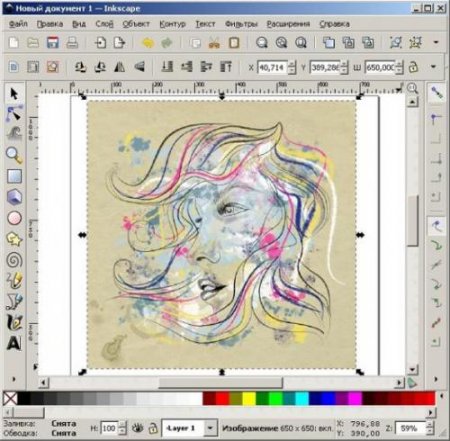Toggle snap to bounding box corners

coord(436,139)
